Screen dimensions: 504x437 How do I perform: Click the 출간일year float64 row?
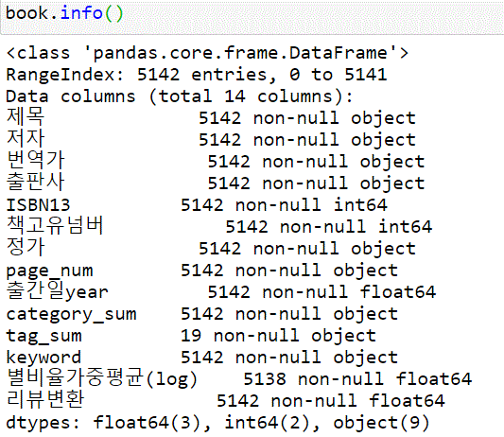coord(221,291)
